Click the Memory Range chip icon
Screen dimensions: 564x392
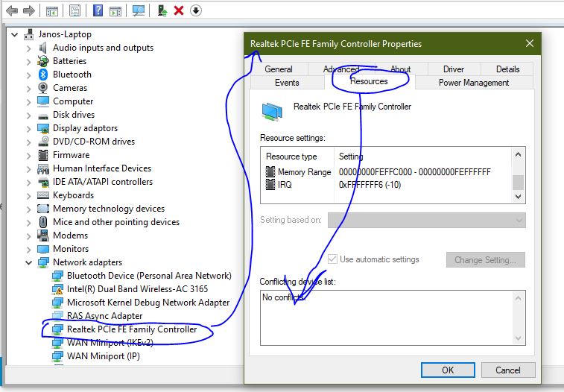pyautogui.click(x=270, y=171)
